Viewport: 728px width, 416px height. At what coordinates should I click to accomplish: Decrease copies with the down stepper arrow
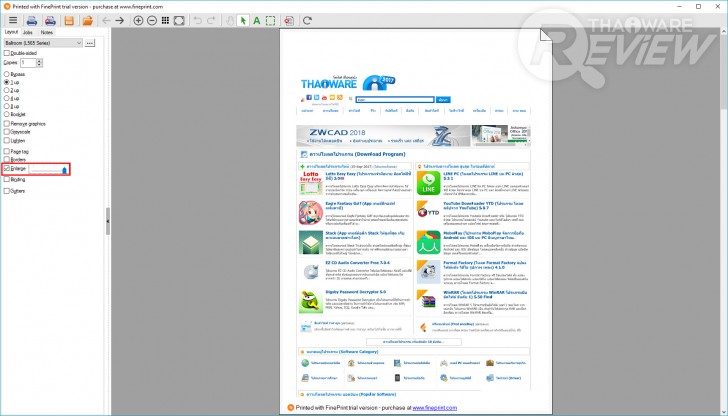pyautogui.click(x=39, y=65)
